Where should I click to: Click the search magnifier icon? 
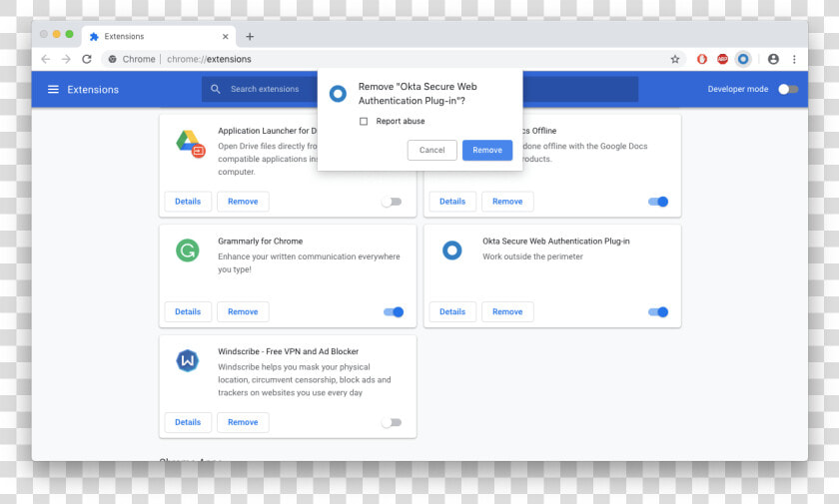click(216, 89)
